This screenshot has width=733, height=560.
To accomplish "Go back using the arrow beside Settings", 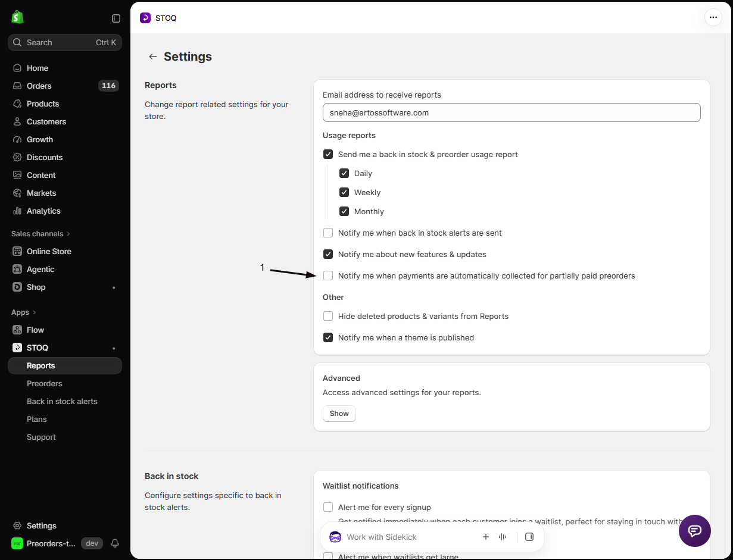I will 153,57.
